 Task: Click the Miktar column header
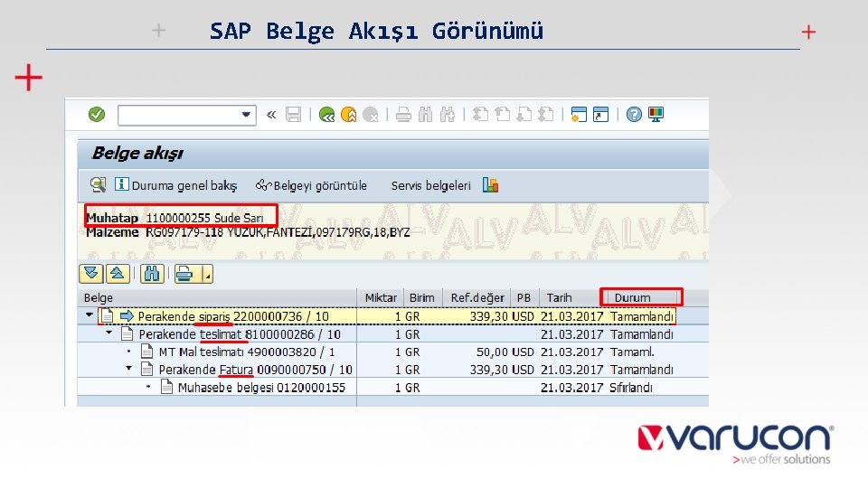pos(381,297)
